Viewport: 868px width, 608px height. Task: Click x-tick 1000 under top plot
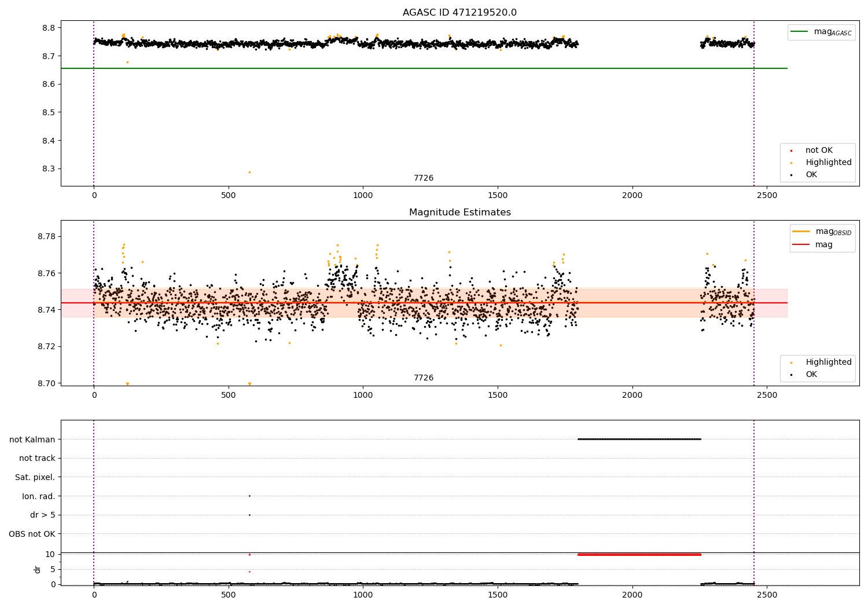(363, 195)
